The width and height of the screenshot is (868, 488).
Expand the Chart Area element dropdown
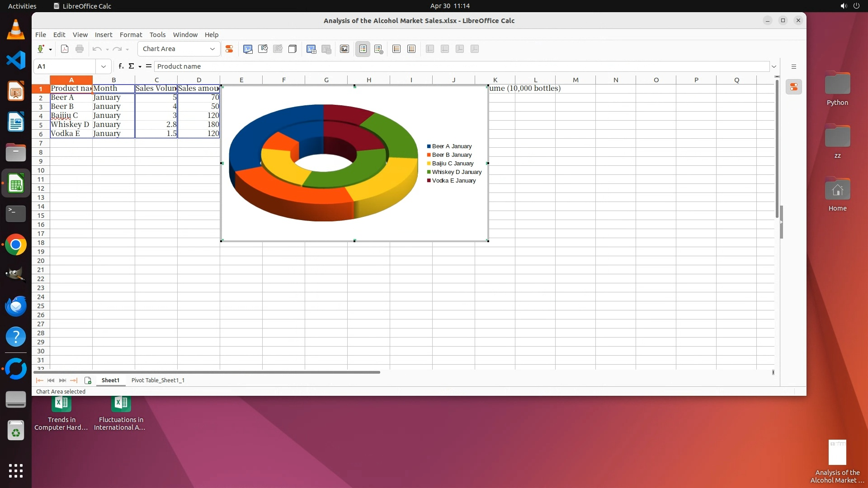(212, 49)
